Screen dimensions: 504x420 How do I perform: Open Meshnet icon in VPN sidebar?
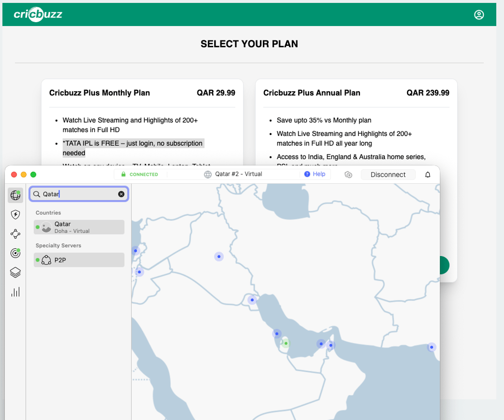click(15, 234)
